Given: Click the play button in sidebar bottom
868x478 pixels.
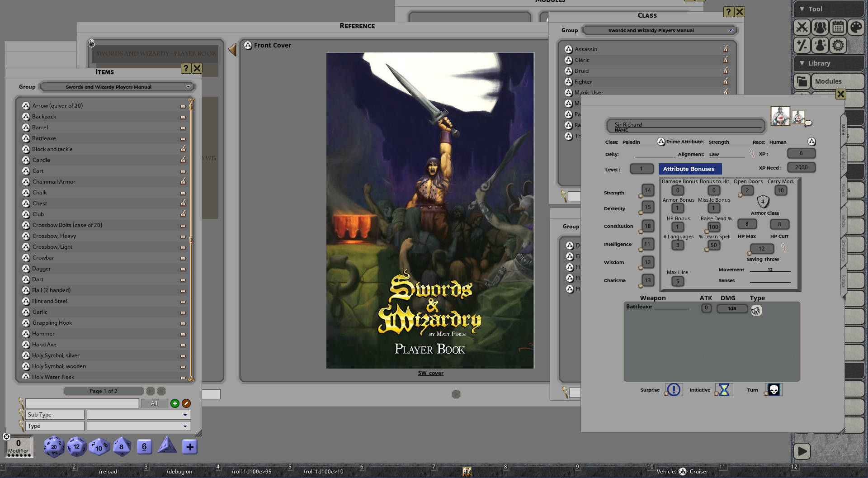Looking at the screenshot, I should (x=802, y=451).
